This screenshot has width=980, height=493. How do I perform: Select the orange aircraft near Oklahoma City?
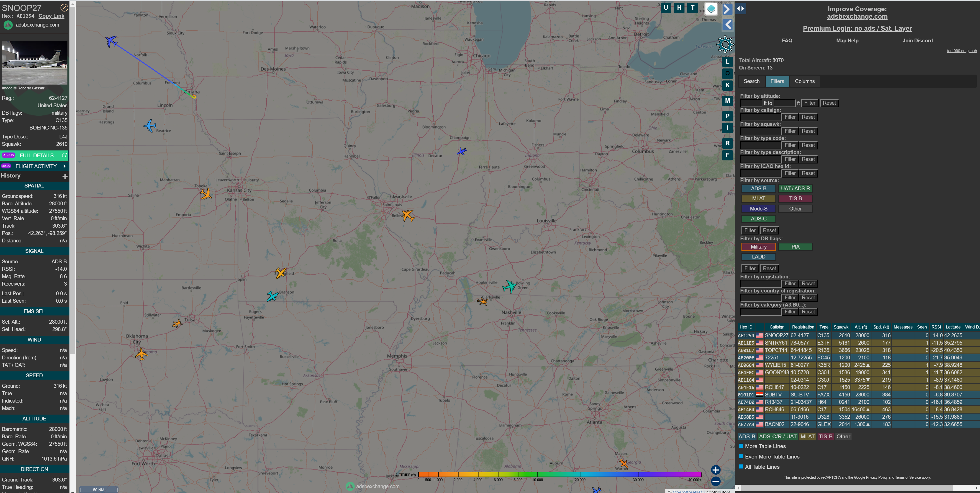point(141,354)
